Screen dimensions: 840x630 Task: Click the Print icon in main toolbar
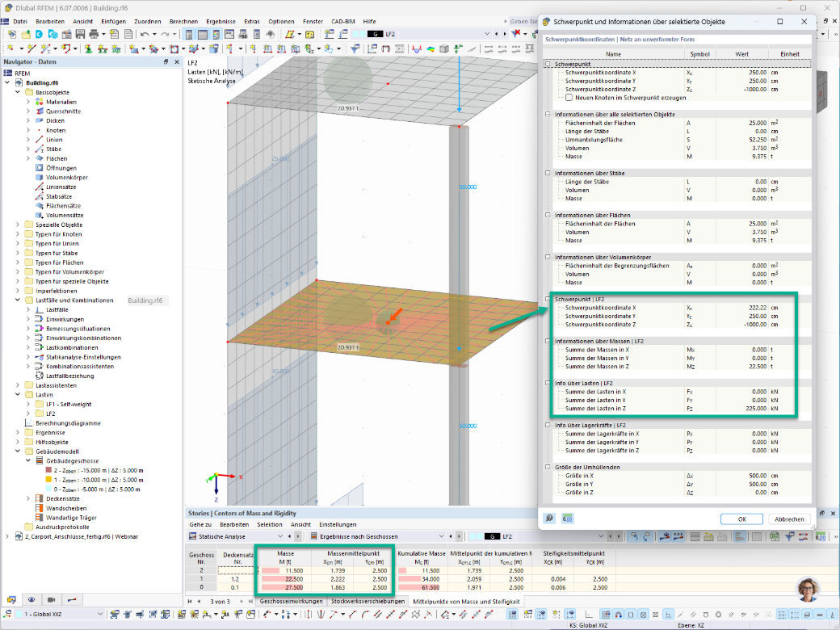93,34
